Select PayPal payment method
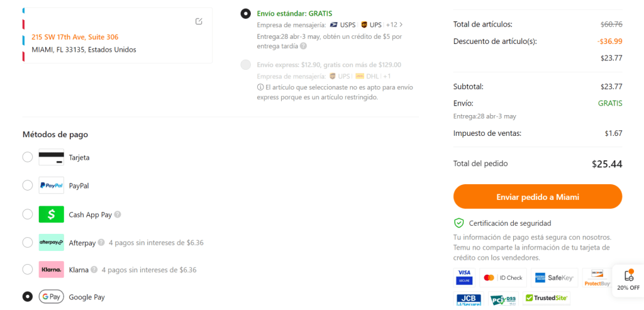Image resolution: width=644 pixels, height=310 pixels. tap(28, 185)
